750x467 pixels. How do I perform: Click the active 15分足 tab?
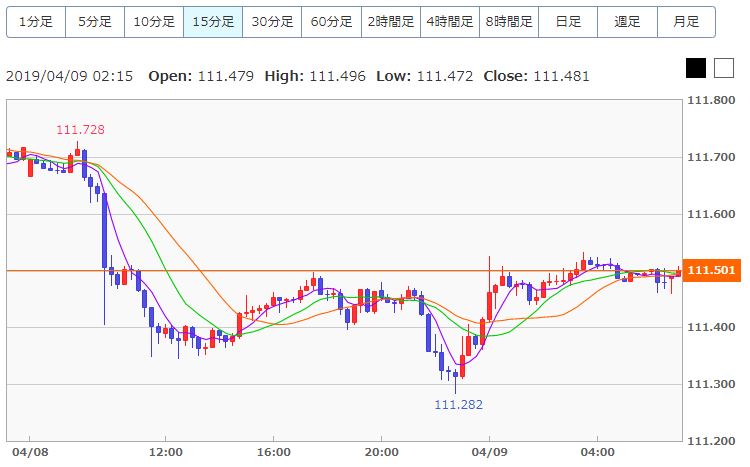coord(213,22)
